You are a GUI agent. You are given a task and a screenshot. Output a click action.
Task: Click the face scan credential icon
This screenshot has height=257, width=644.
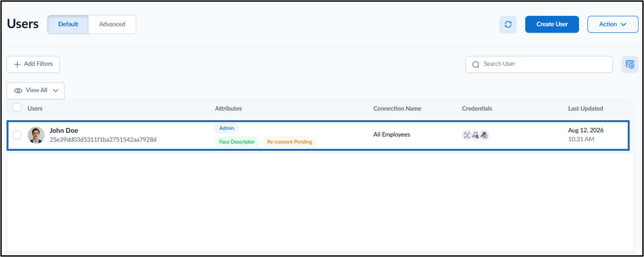coord(467,135)
